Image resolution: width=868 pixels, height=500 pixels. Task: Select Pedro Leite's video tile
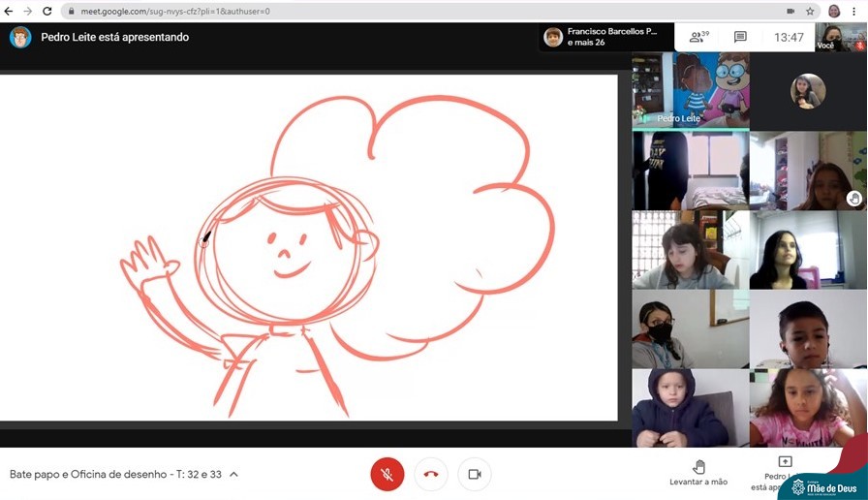point(690,90)
